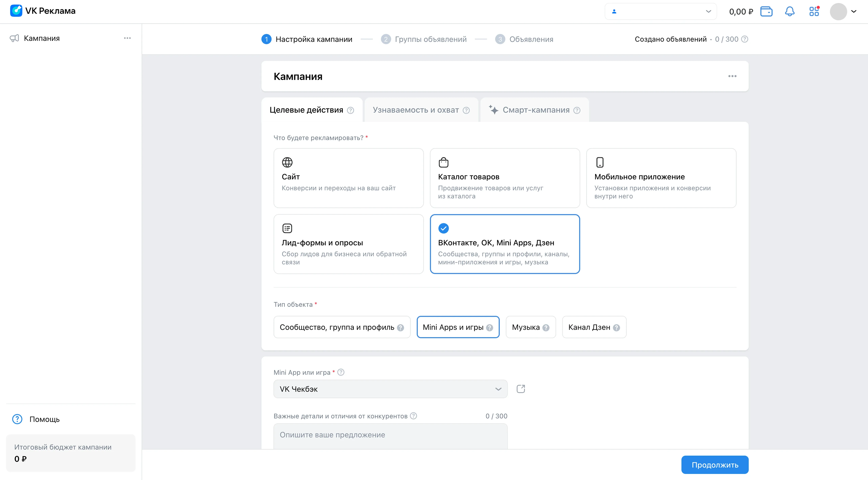868x480 pixels.
Task: Click the profile avatar
Action: pyautogui.click(x=838, y=12)
